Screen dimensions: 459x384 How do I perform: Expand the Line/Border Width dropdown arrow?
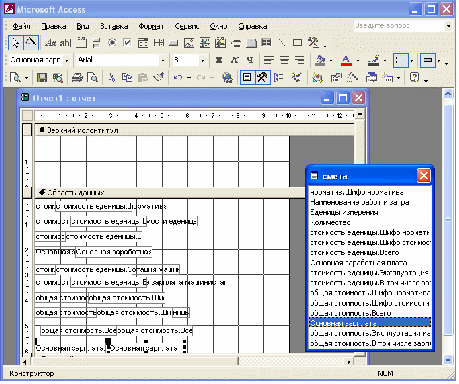[412, 61]
